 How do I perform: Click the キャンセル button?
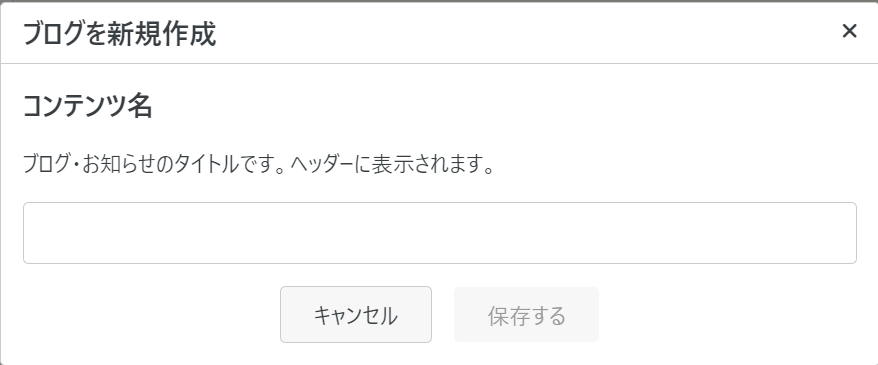356,315
